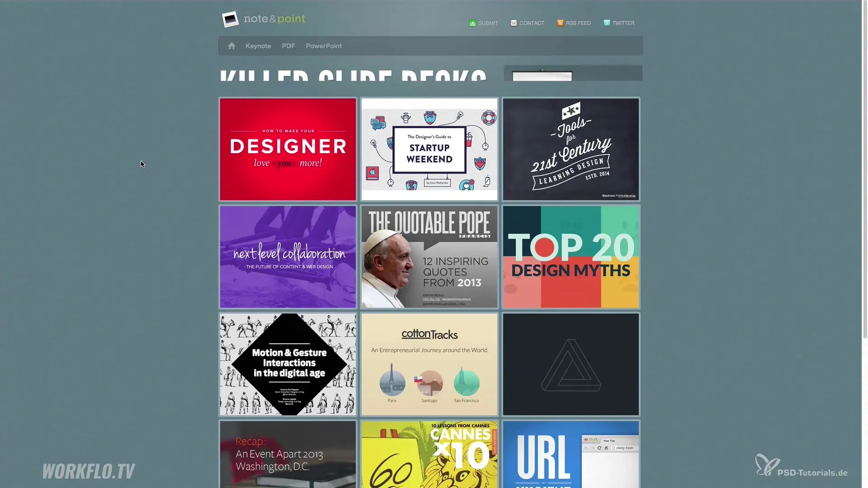Click the green Submit icon

[472, 23]
